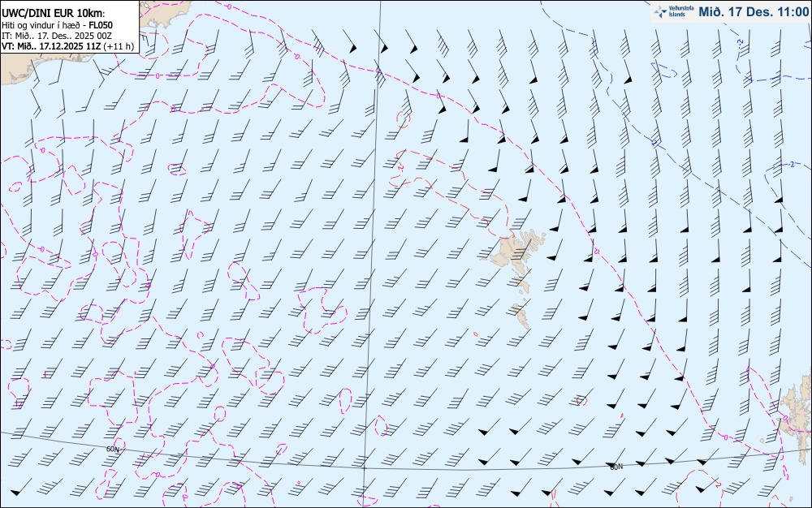
Task: Select the 'UWC/DINI EUR 10km:' model title
Action: (x=54, y=14)
